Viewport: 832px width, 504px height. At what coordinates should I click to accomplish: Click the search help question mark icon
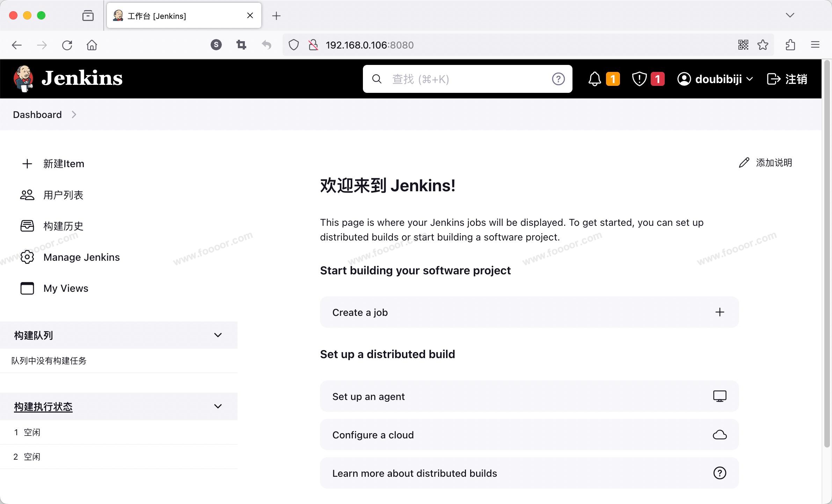pos(558,79)
